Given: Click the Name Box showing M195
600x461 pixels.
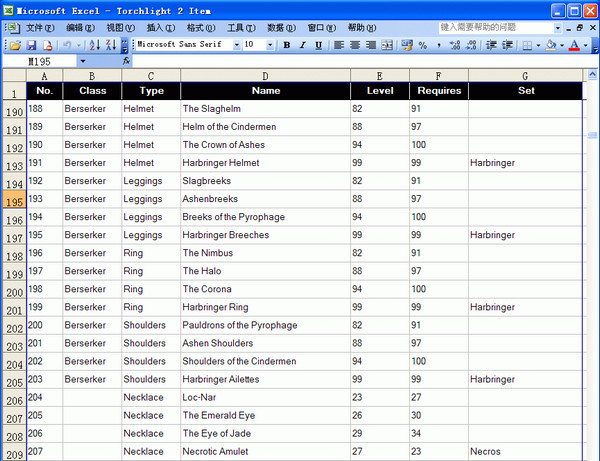Looking at the screenshot, I should [40, 61].
